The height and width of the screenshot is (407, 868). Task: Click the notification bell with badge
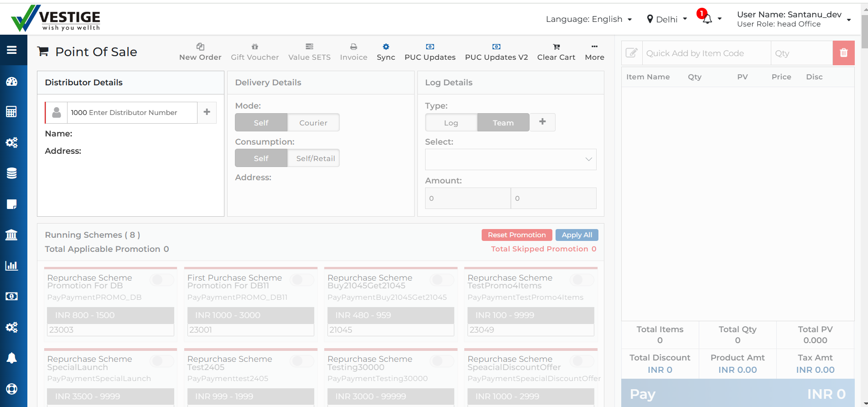(707, 19)
